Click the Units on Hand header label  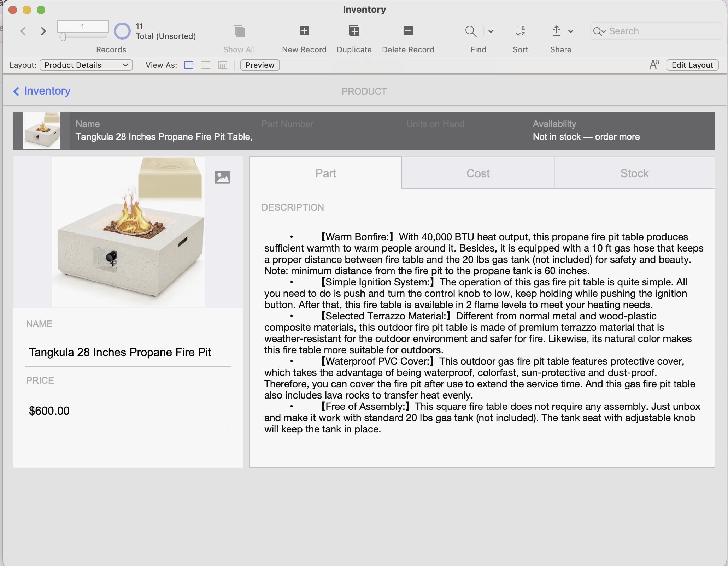point(435,124)
